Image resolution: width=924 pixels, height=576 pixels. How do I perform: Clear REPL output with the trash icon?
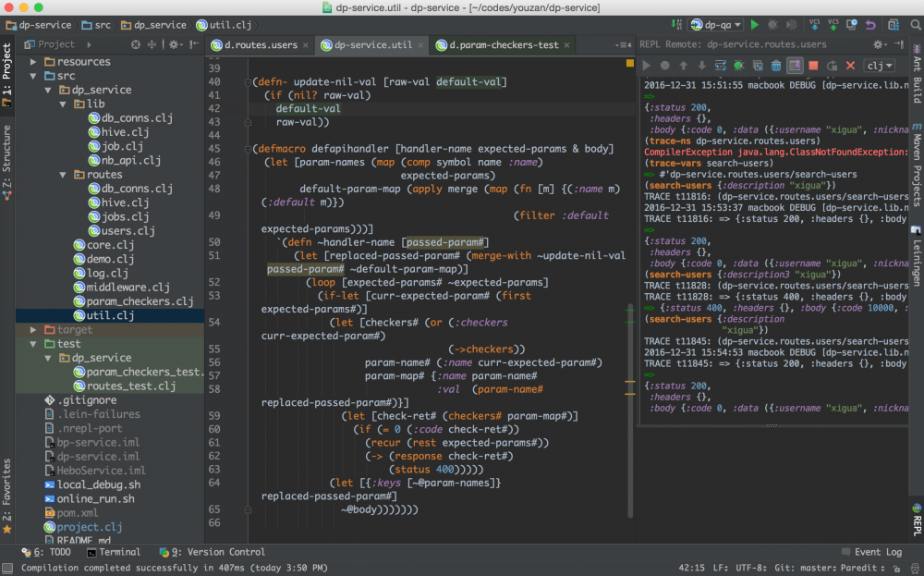tap(776, 65)
